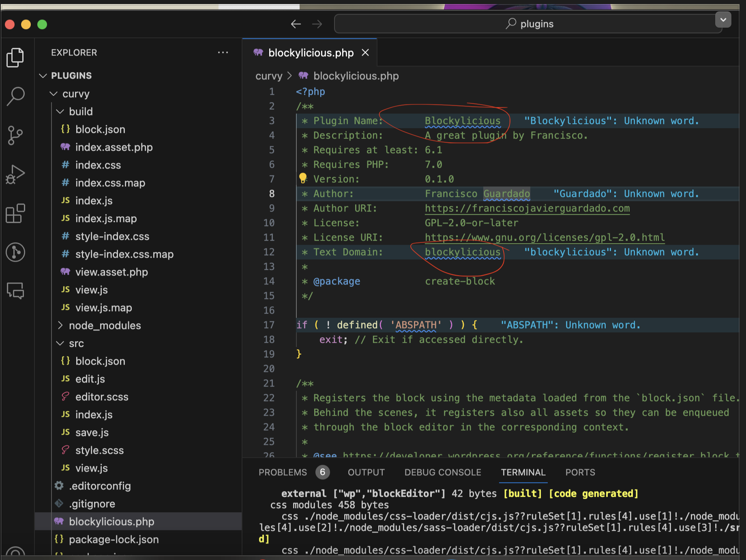Collapse the build folder
The image size is (746, 560).
pos(60,111)
